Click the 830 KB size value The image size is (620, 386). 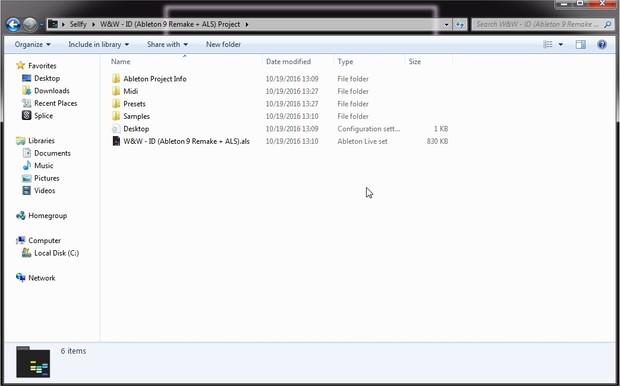pos(437,141)
